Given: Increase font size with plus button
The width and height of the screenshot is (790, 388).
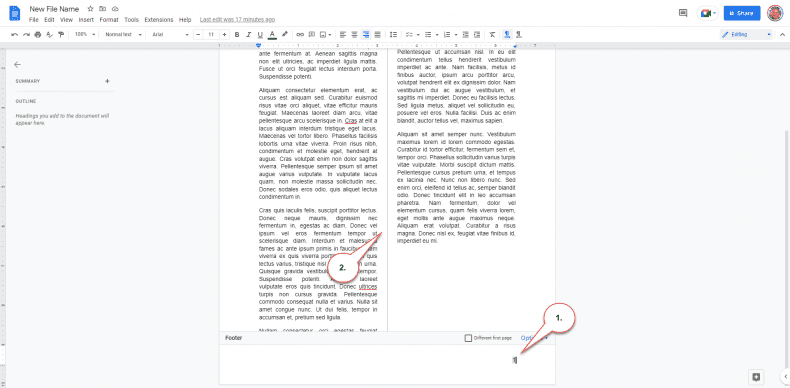Looking at the screenshot, I should (224, 35).
